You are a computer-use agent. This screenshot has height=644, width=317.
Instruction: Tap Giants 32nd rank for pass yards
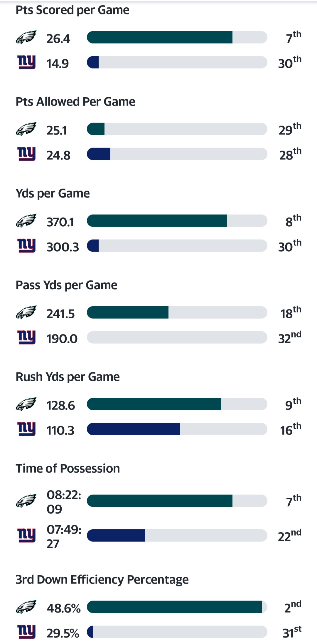(x=290, y=338)
